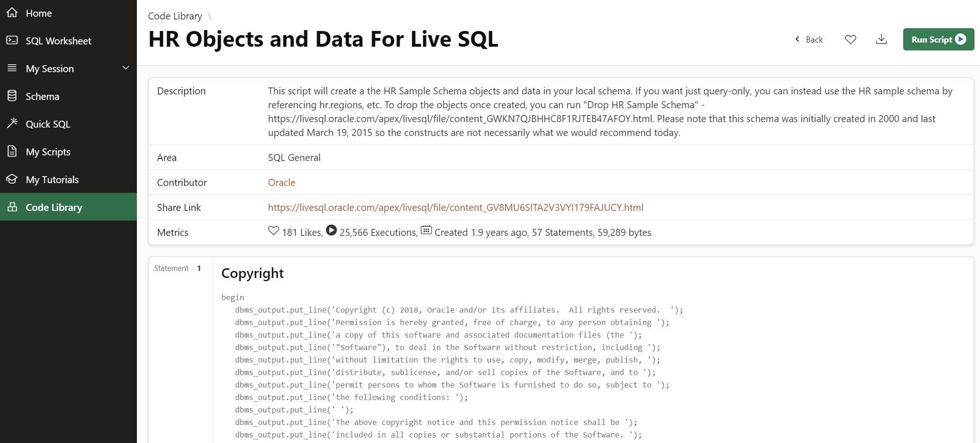The height and width of the screenshot is (443, 980).
Task: Click the Share Link row label
Action: pyautogui.click(x=179, y=207)
